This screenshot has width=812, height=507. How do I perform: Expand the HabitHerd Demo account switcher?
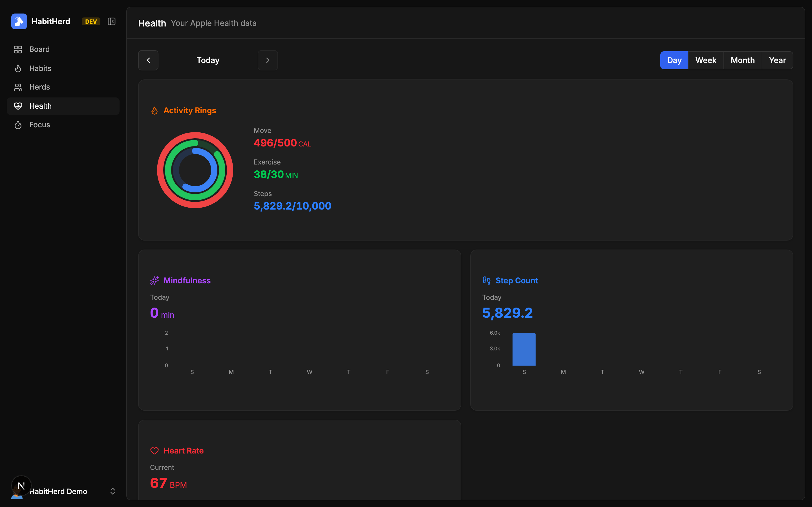coord(113,491)
